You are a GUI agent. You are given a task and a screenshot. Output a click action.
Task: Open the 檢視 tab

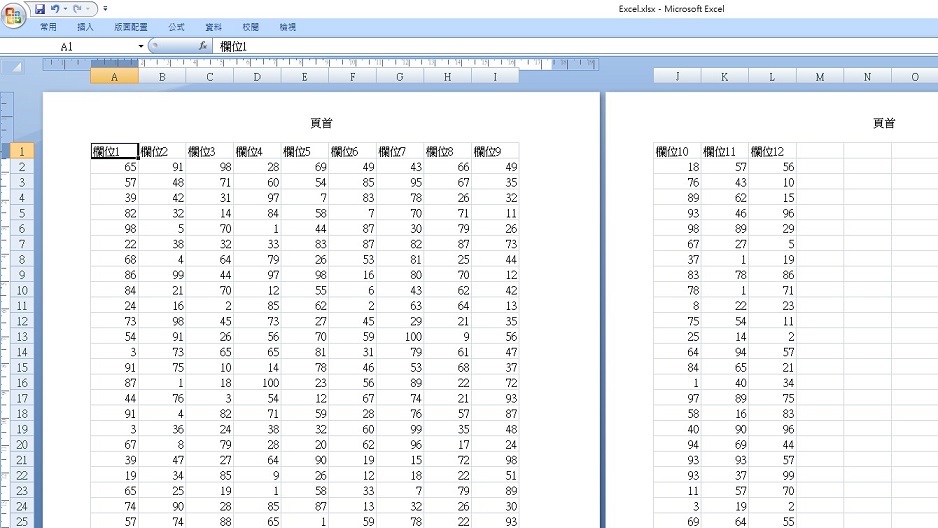287,27
